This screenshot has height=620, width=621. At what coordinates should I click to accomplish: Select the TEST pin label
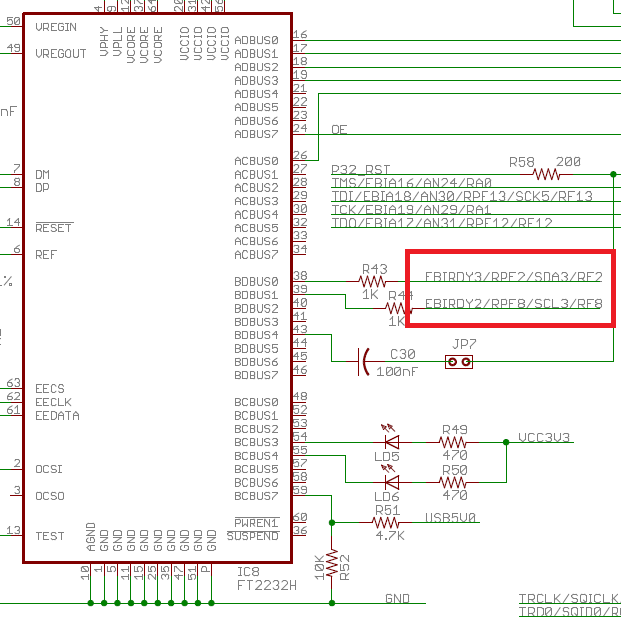coord(50,536)
